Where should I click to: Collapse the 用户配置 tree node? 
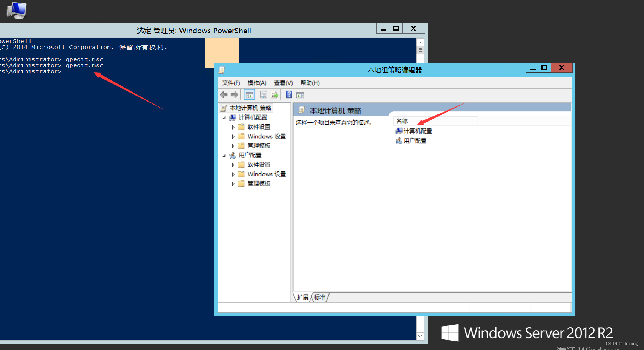(x=224, y=155)
